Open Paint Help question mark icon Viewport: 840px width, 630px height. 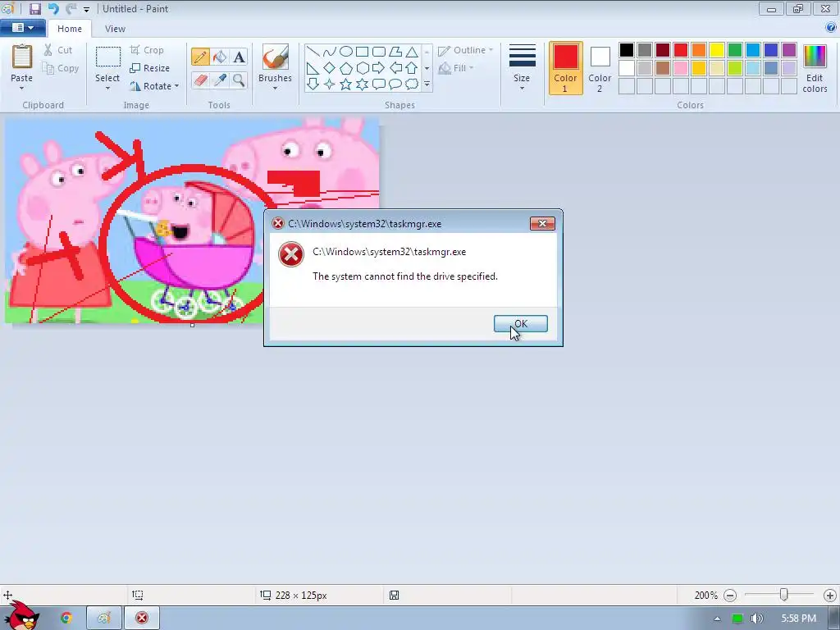[831, 27]
